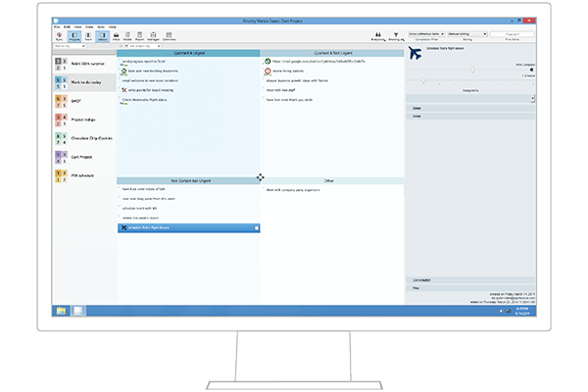Screen dimensions: 588x392
Task: Click the circular completion icon right of the completion slider
Action: (531, 70)
